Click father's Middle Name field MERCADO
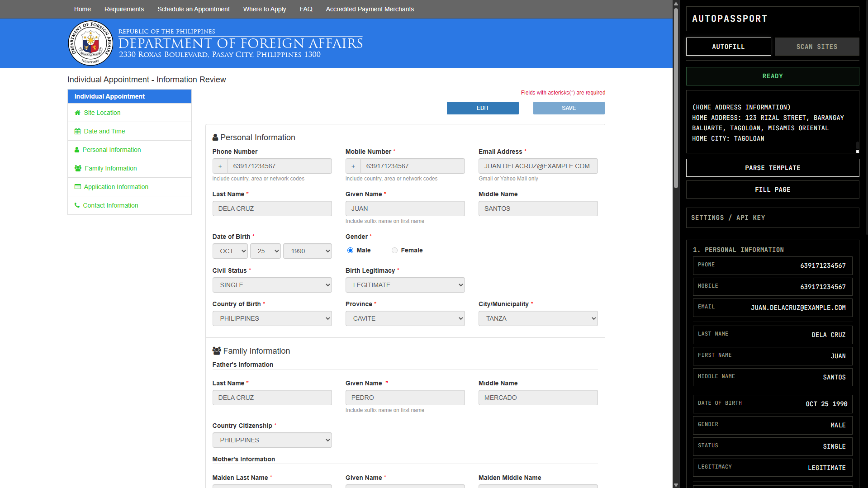Image resolution: width=868 pixels, height=488 pixels. pos(538,398)
